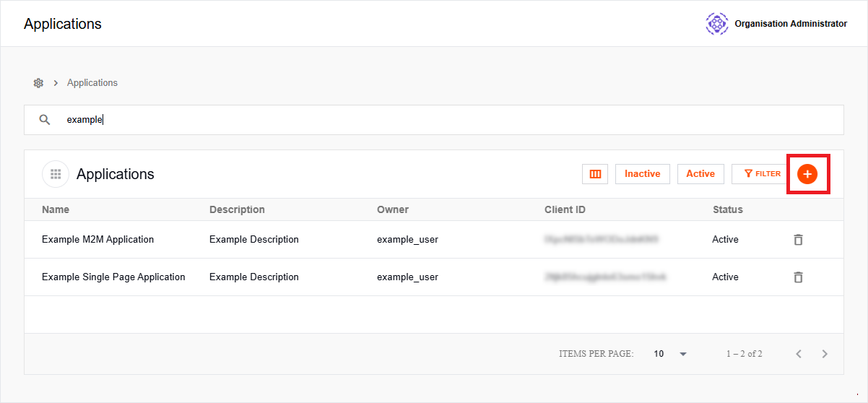
Task: Go to previous page arrow
Action: pyautogui.click(x=799, y=354)
